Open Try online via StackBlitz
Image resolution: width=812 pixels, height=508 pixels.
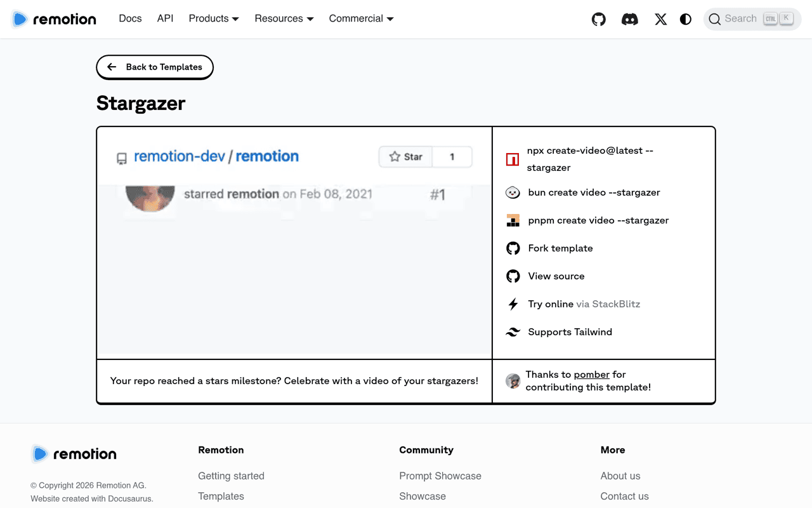pos(584,304)
